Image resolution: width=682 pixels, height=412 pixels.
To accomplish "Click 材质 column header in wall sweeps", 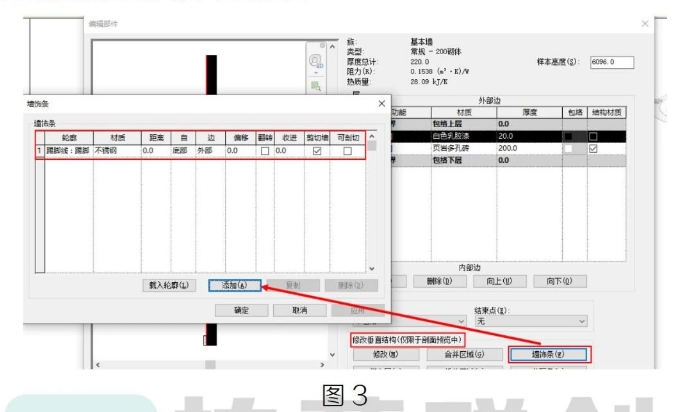I will (117, 138).
